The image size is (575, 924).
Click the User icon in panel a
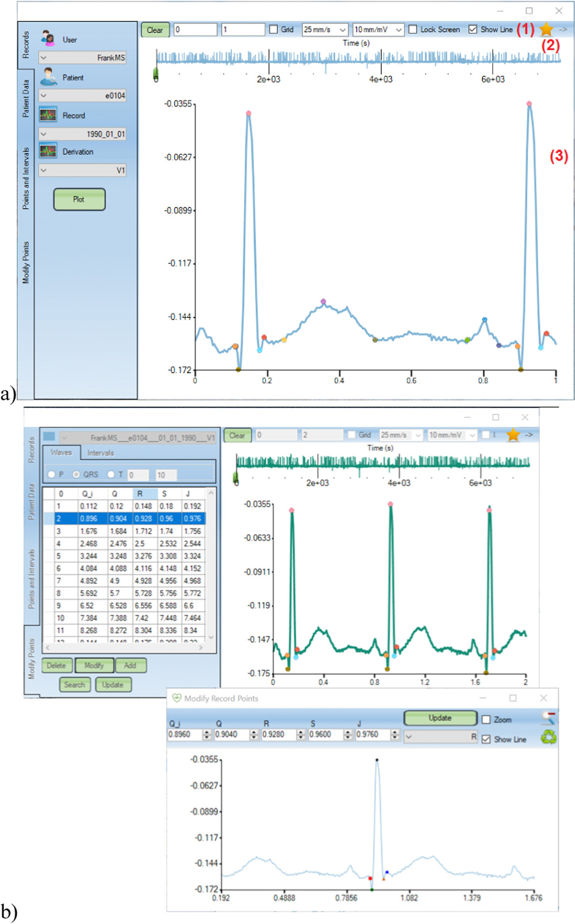(48, 38)
